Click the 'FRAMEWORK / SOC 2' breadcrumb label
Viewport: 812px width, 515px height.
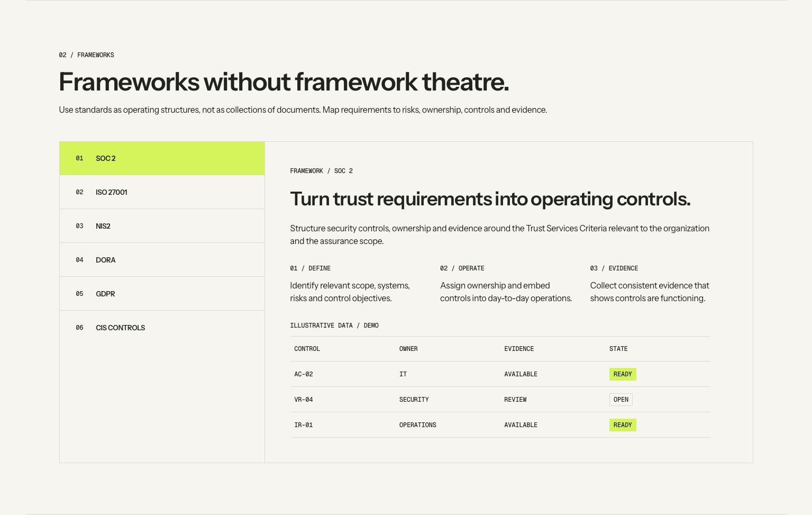(322, 171)
